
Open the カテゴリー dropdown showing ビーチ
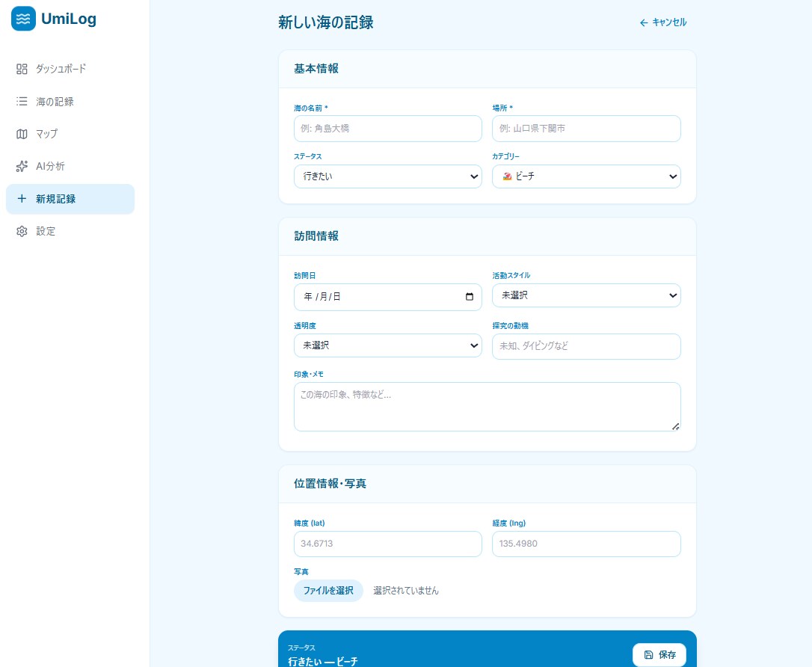click(x=586, y=176)
